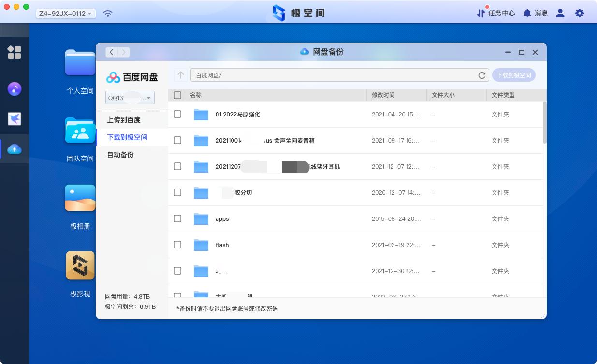Image resolution: width=597 pixels, height=364 pixels.
Task: Click the WiFi status icon
Action: (x=107, y=13)
